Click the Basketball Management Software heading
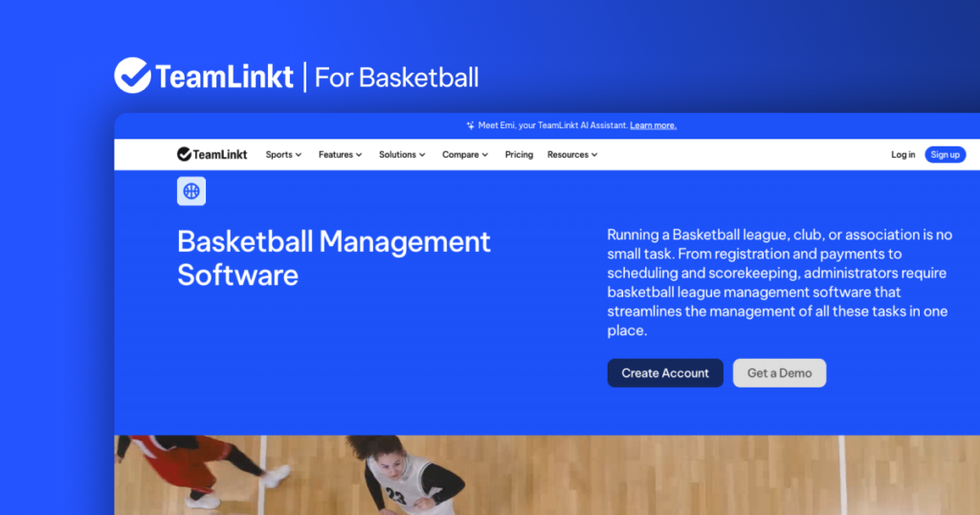 333,257
